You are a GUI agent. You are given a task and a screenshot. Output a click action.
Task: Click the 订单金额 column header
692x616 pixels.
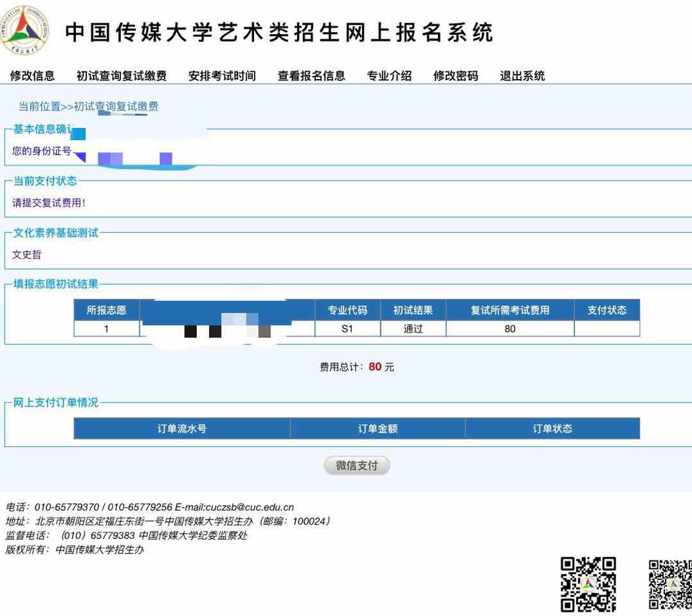[378, 428]
